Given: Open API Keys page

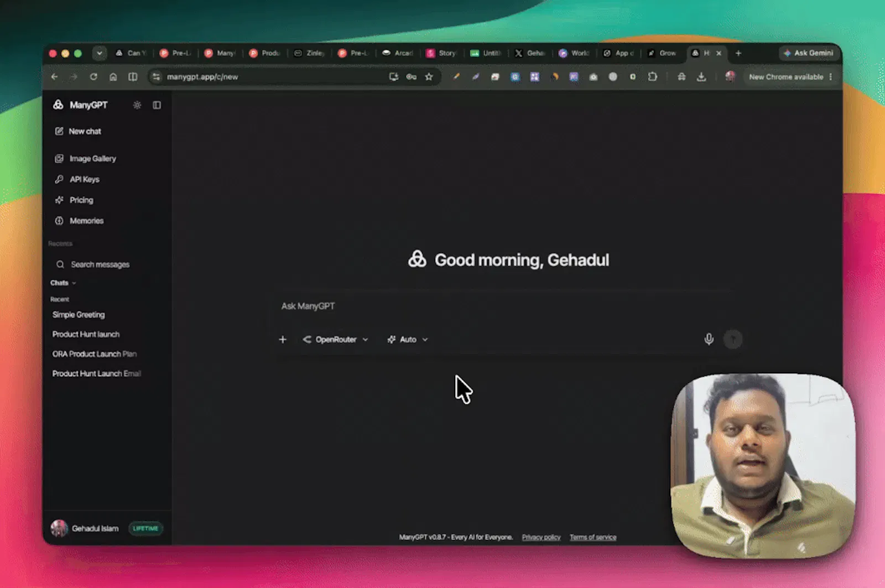Looking at the screenshot, I should [77, 179].
